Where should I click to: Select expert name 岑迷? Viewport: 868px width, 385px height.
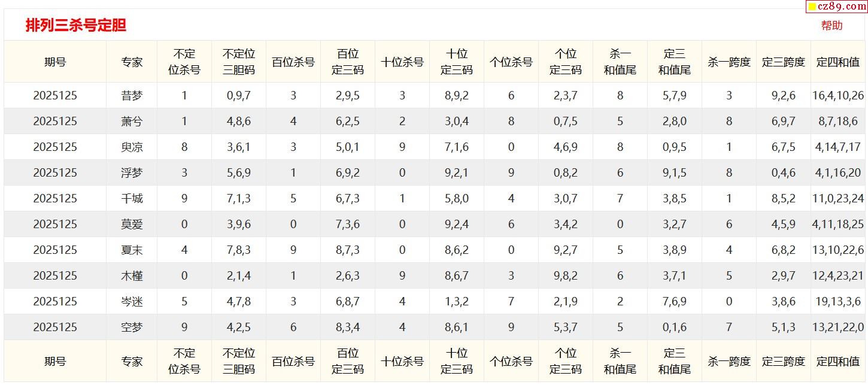[x=132, y=301]
